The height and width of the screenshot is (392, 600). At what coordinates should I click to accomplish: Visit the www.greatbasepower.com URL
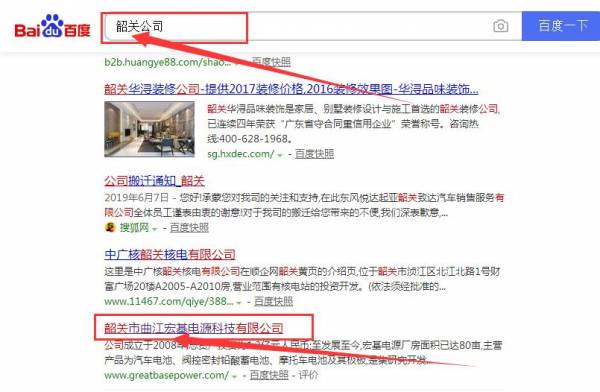pyautogui.click(x=166, y=375)
